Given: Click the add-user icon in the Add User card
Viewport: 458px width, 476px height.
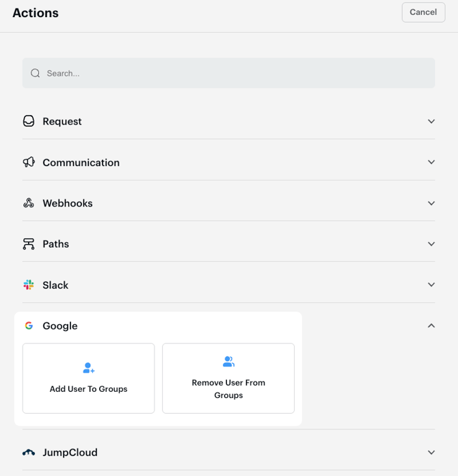Looking at the screenshot, I should pos(89,368).
